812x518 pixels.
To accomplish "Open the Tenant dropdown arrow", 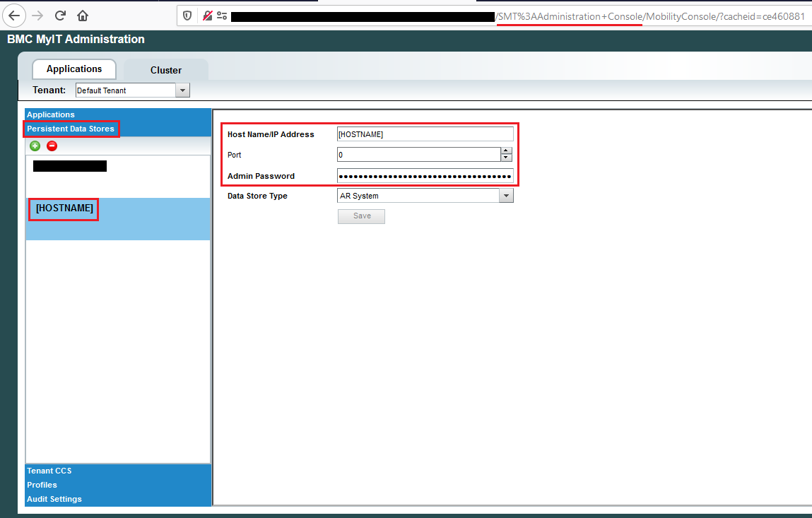I will point(182,90).
